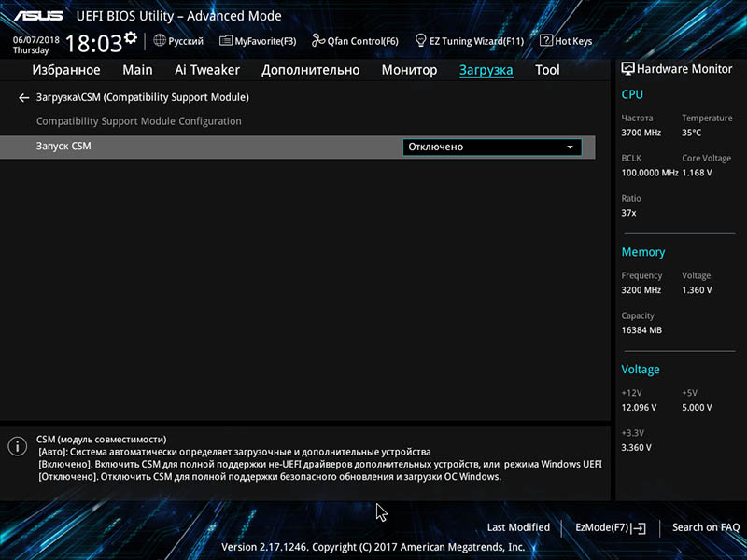Click the gear icon beside the clock

click(131, 38)
